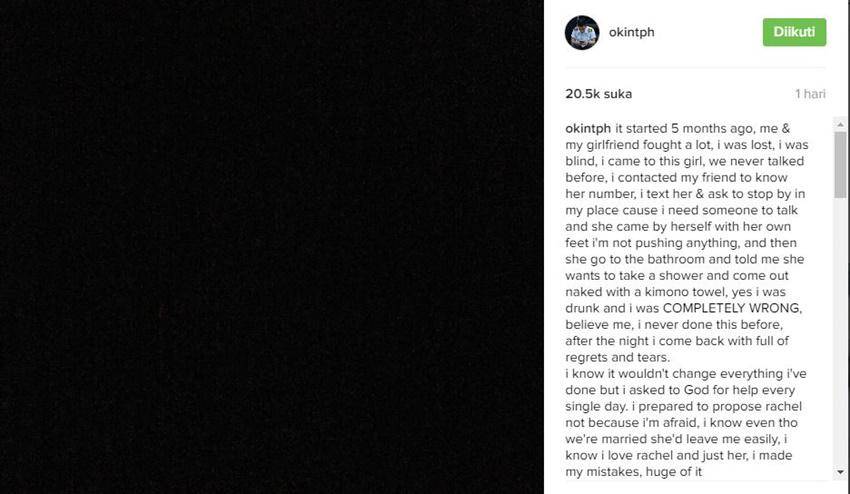Click the empty scrollbar track below the thumb
Image resolution: width=850 pixels, height=494 pixels.
tap(840, 332)
